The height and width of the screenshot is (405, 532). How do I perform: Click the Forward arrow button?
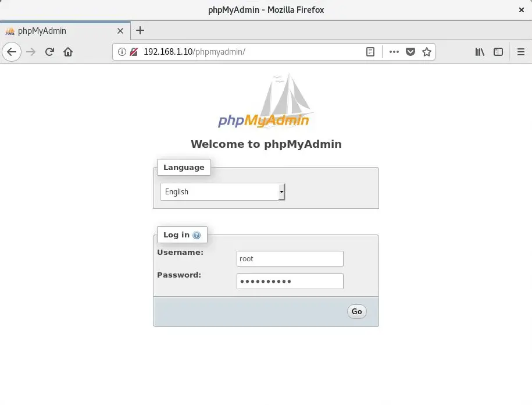(31, 52)
